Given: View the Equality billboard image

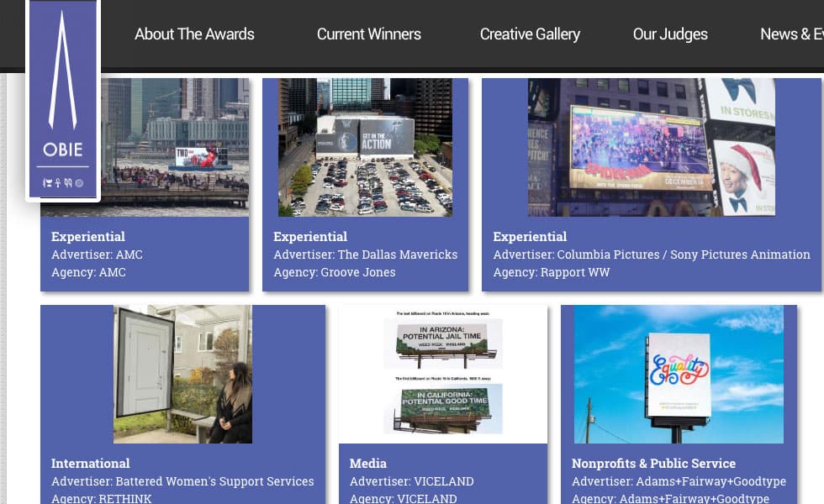Looking at the screenshot, I should point(679,374).
